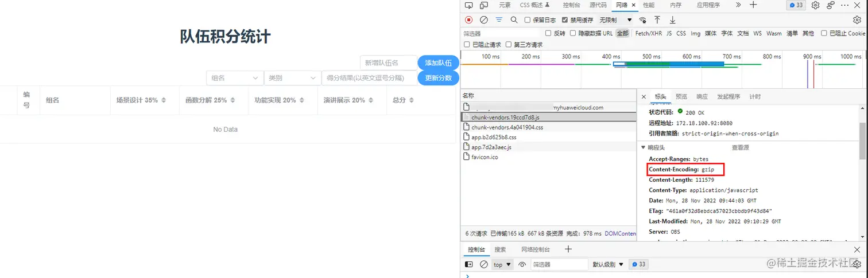Enable the 第三方请求 checkbox
Image resolution: width=868 pixels, height=278 pixels.
coord(509,45)
